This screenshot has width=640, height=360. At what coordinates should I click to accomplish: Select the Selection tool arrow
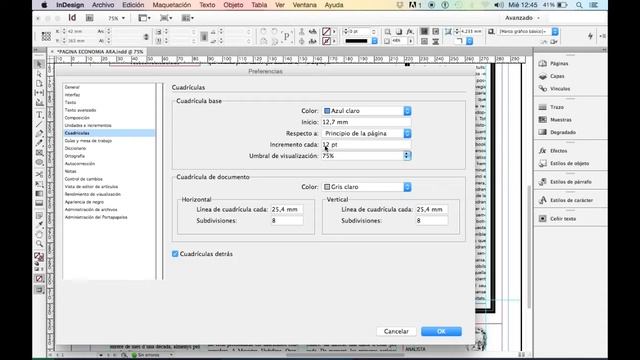(39, 64)
